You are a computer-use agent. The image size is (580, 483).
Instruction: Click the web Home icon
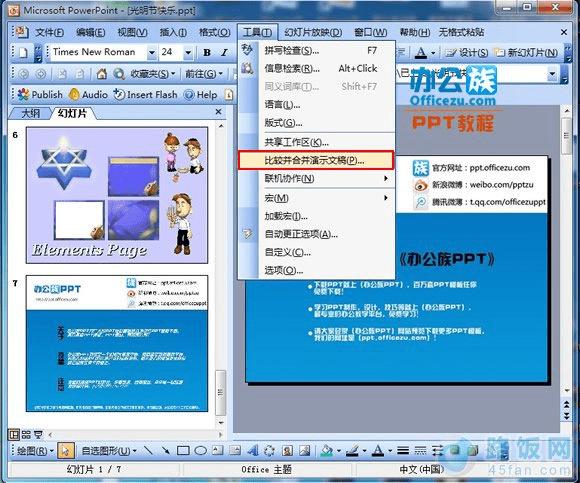pyautogui.click(x=101, y=74)
